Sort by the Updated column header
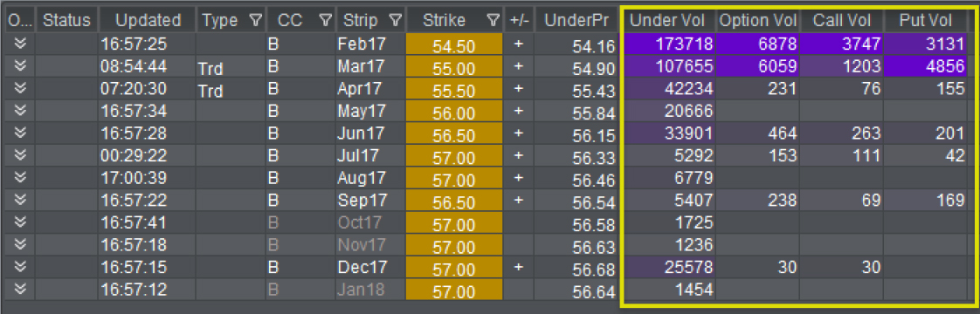The image size is (980, 314). pos(148,21)
